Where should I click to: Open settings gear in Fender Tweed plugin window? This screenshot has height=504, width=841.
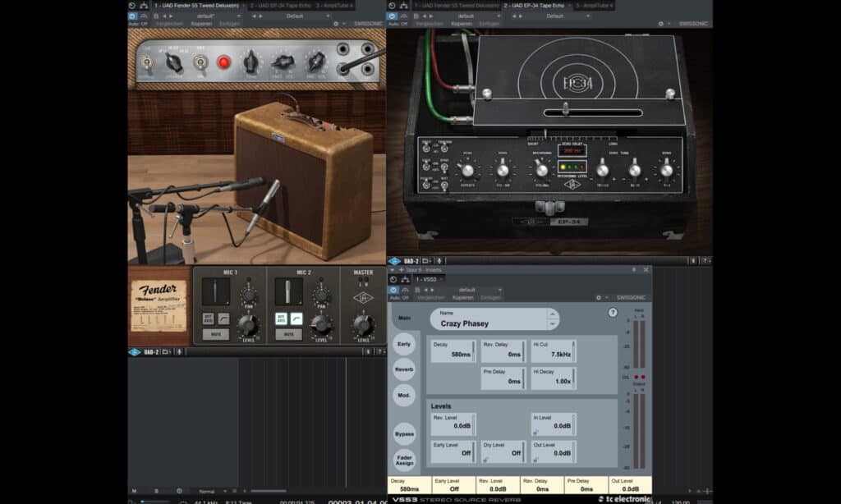point(336,24)
